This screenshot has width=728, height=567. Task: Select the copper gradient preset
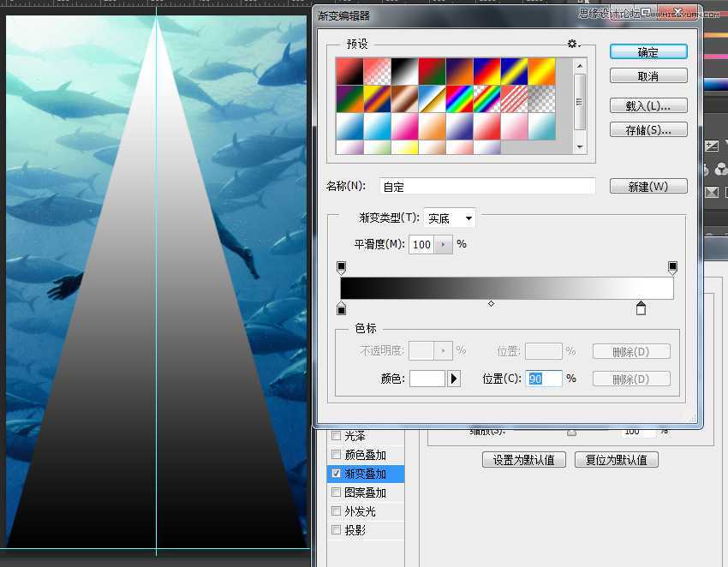point(403,98)
